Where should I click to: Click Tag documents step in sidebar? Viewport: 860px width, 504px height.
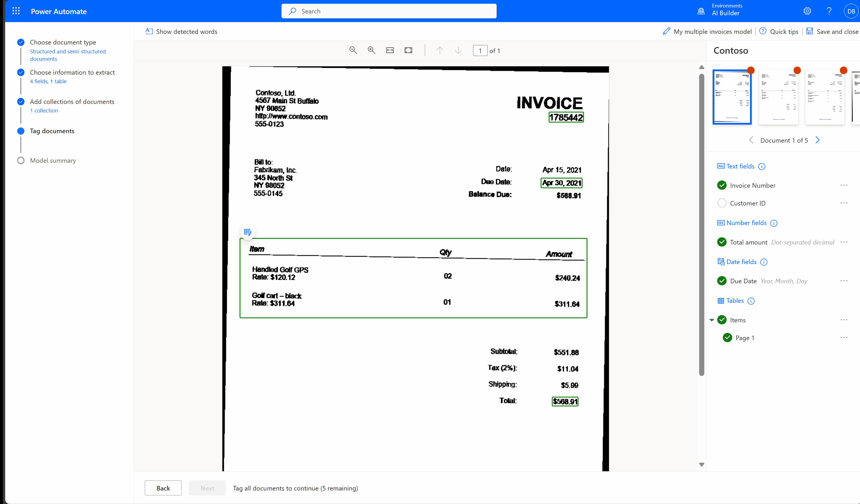pyautogui.click(x=52, y=131)
